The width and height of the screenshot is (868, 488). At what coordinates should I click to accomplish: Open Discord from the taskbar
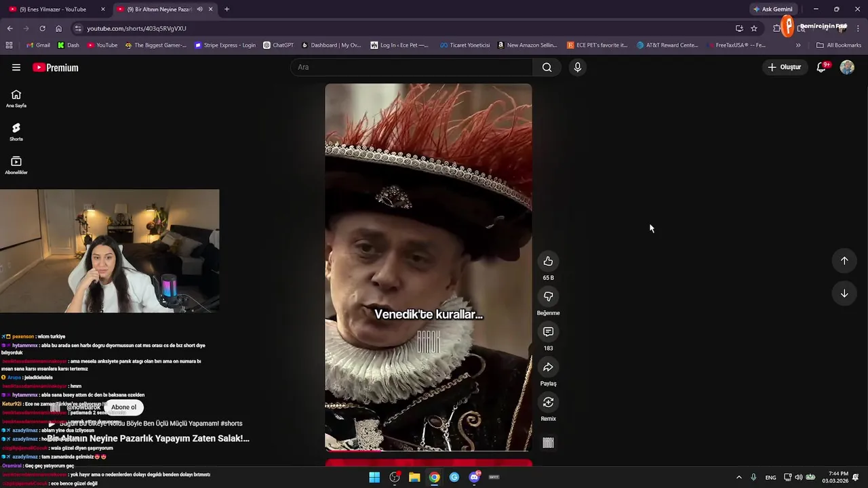pos(474,477)
